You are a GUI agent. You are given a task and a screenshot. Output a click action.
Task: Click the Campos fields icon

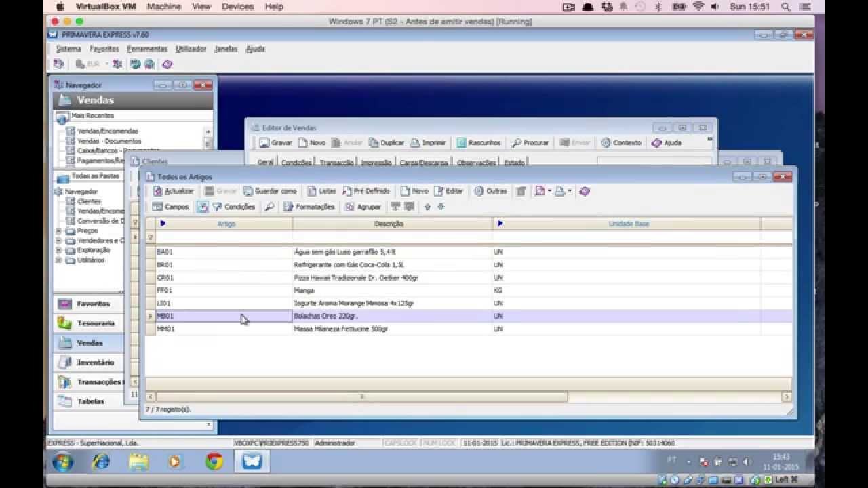pos(157,207)
